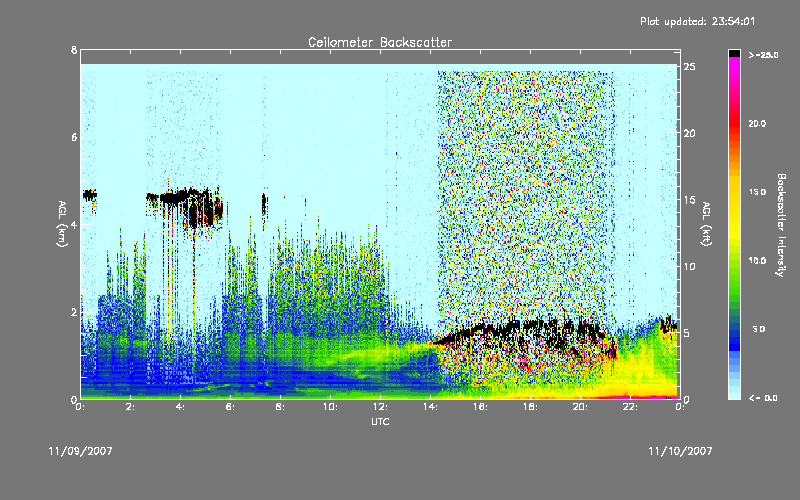
Task: Click the '20' kft tick on right axis
Action: (x=690, y=133)
